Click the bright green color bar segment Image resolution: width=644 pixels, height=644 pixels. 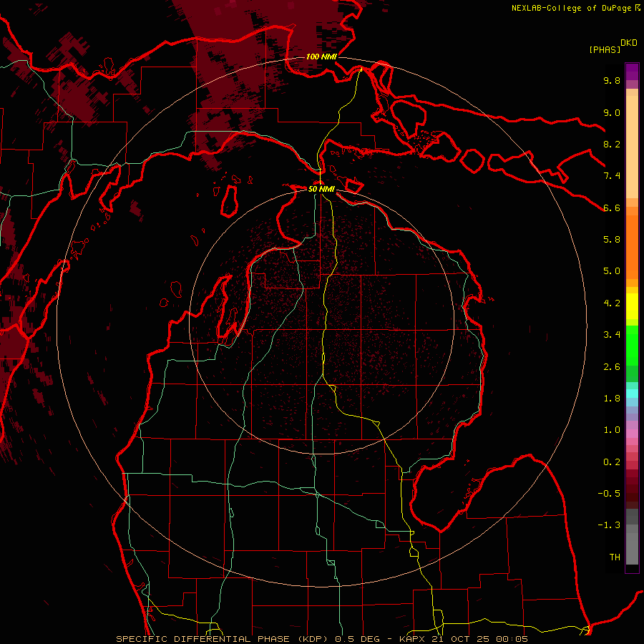coord(632,346)
